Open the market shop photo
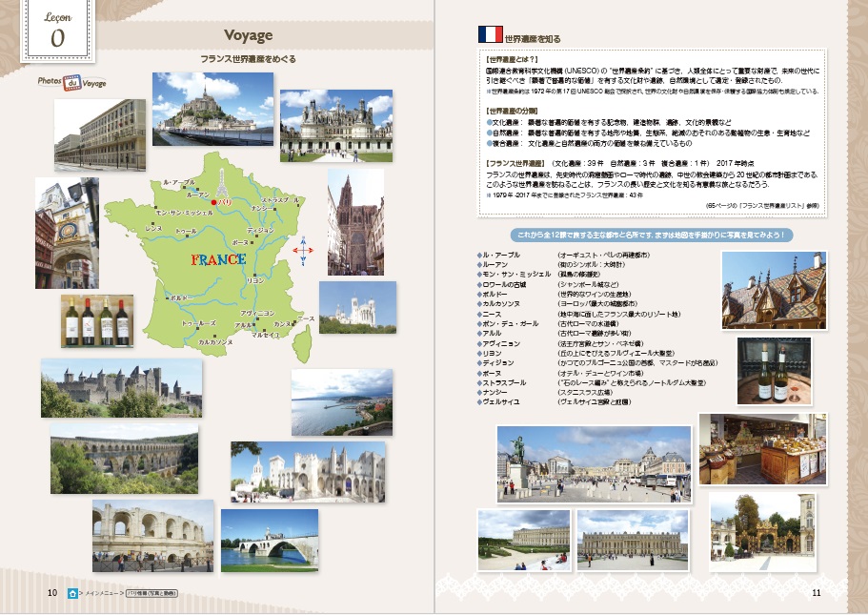Screen dimensions: 868x615 point(763,449)
